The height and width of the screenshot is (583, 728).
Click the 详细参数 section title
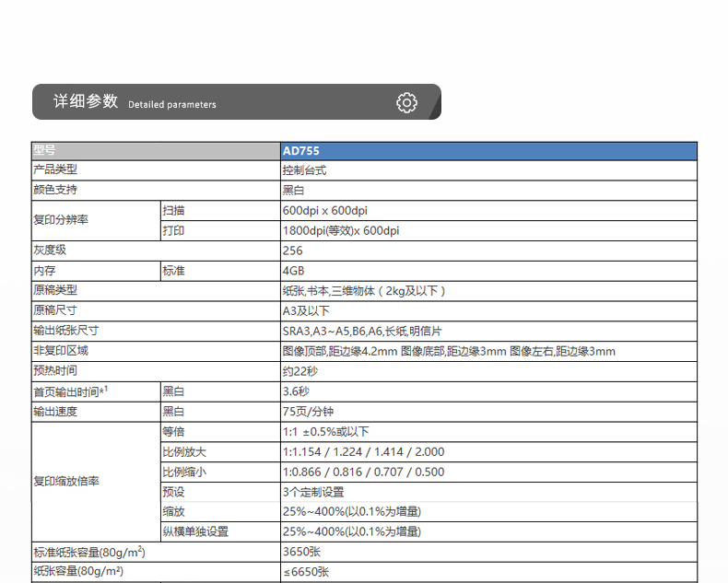(86, 102)
